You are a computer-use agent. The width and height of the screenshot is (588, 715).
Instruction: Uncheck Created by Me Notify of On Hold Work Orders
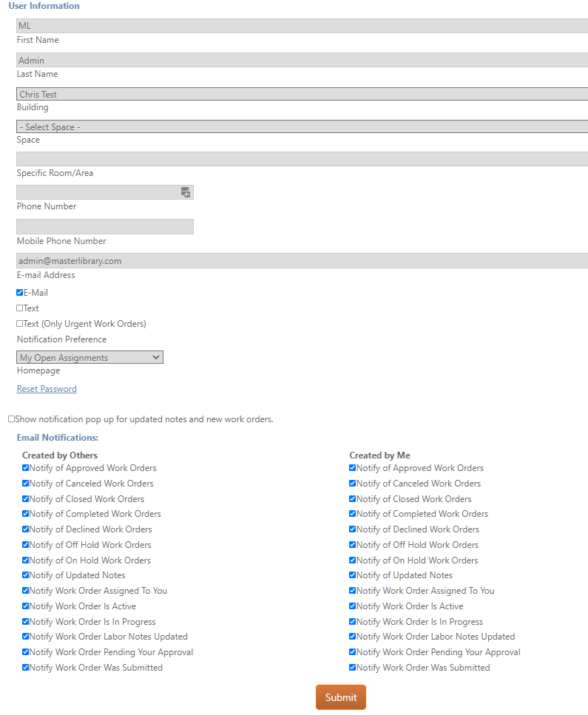[353, 560]
